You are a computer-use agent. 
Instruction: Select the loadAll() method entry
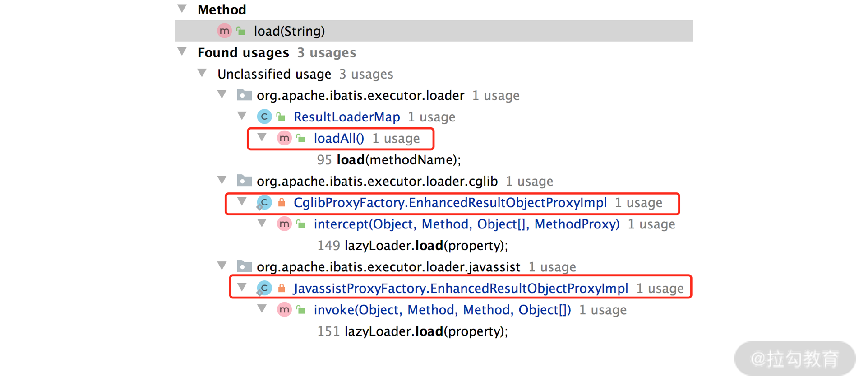click(x=339, y=138)
